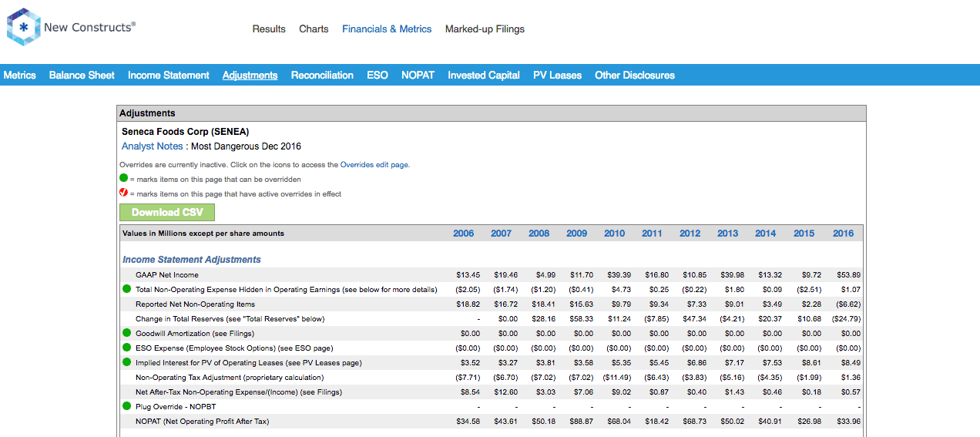Image resolution: width=980 pixels, height=437 pixels.
Task: Open Financials & Metrics navigation item
Action: pos(387,29)
